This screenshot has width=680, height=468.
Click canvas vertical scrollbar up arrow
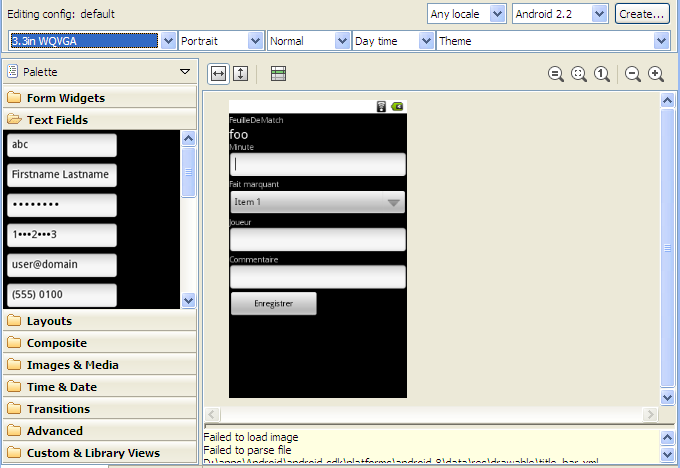(x=667, y=101)
